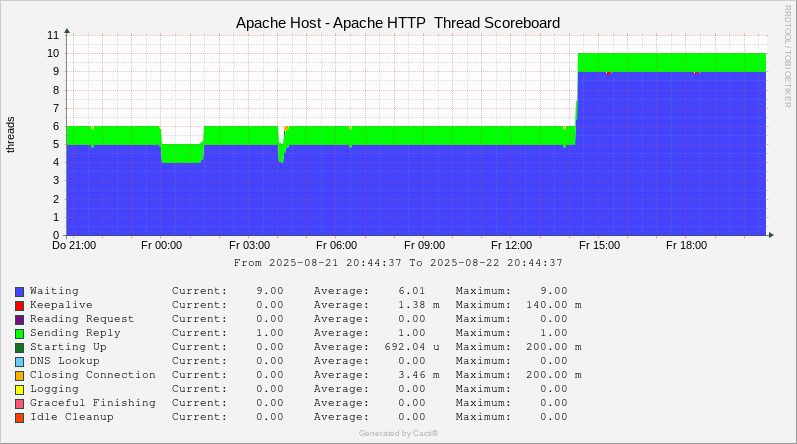This screenshot has height=444, width=797.
Task: Click the orange Closing Connection swatch
Action: (x=19, y=375)
